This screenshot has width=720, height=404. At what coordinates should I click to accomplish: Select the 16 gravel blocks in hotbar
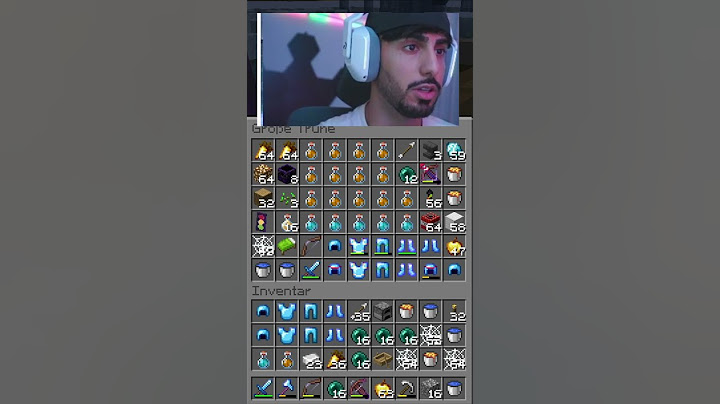[430, 388]
